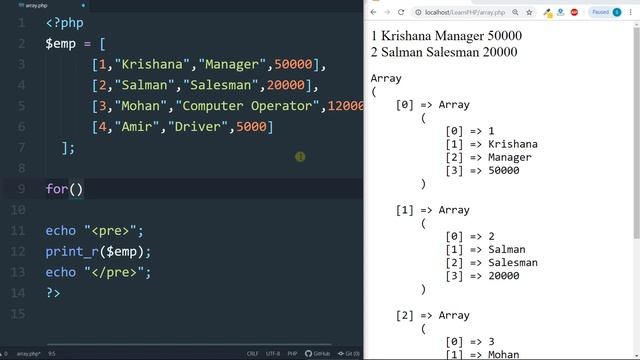Reload the localhost array.php page
This screenshot has width=640, height=360.
[401, 12]
